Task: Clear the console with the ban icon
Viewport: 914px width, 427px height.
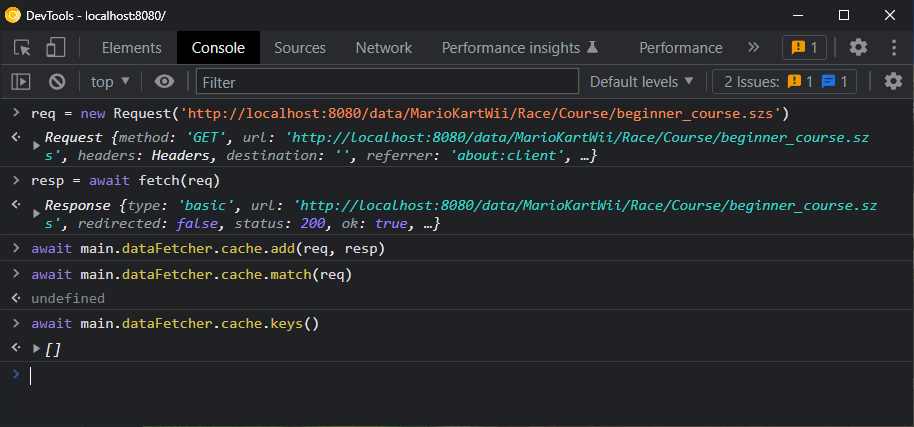Action: (x=57, y=82)
